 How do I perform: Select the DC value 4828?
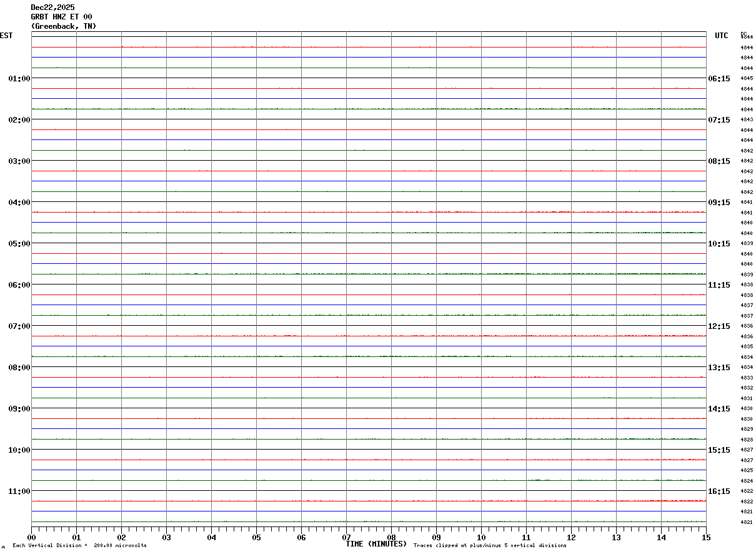point(747,440)
